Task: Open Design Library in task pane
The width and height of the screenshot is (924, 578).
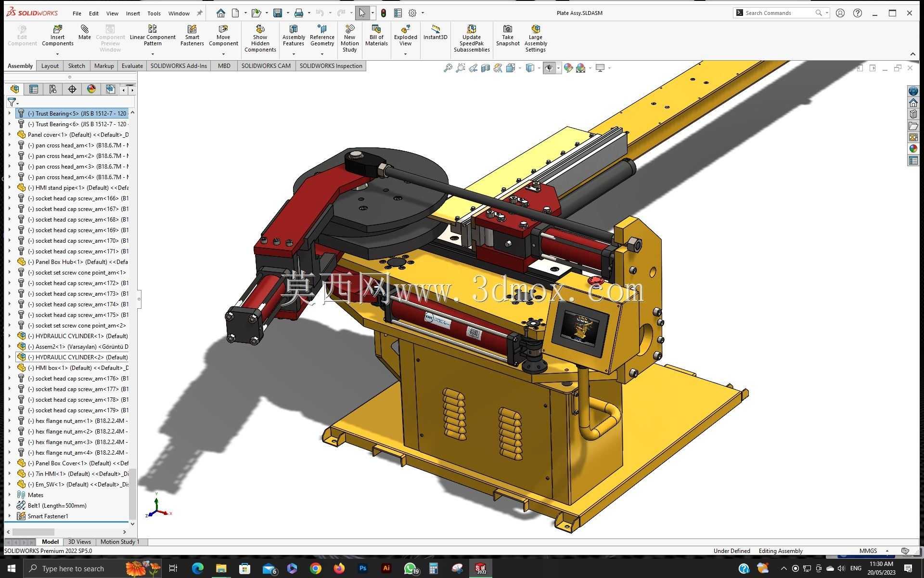Action: pos(913,114)
